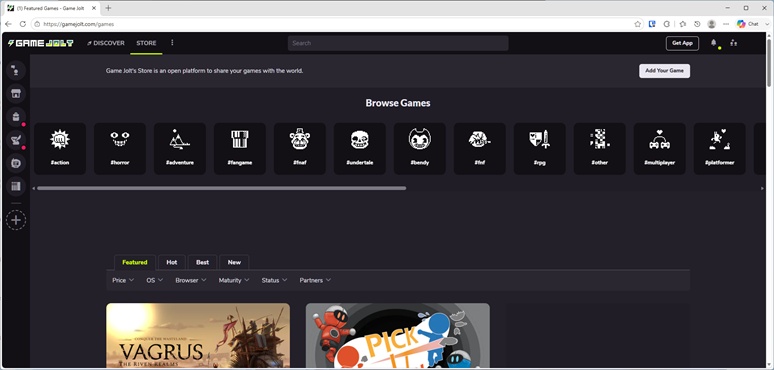Expand the Status filter dropdown
This screenshot has height=370, width=774.
click(x=274, y=280)
